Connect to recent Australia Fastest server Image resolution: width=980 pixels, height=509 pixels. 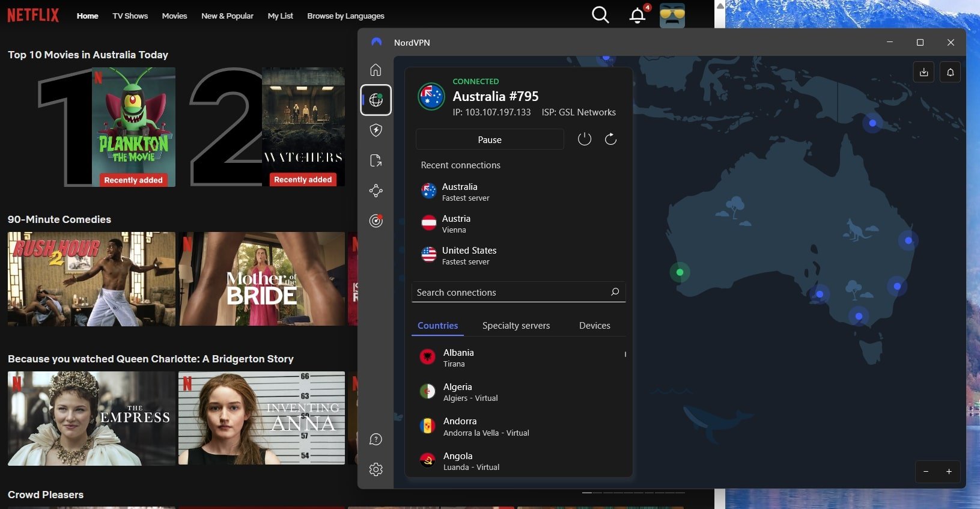coord(519,192)
